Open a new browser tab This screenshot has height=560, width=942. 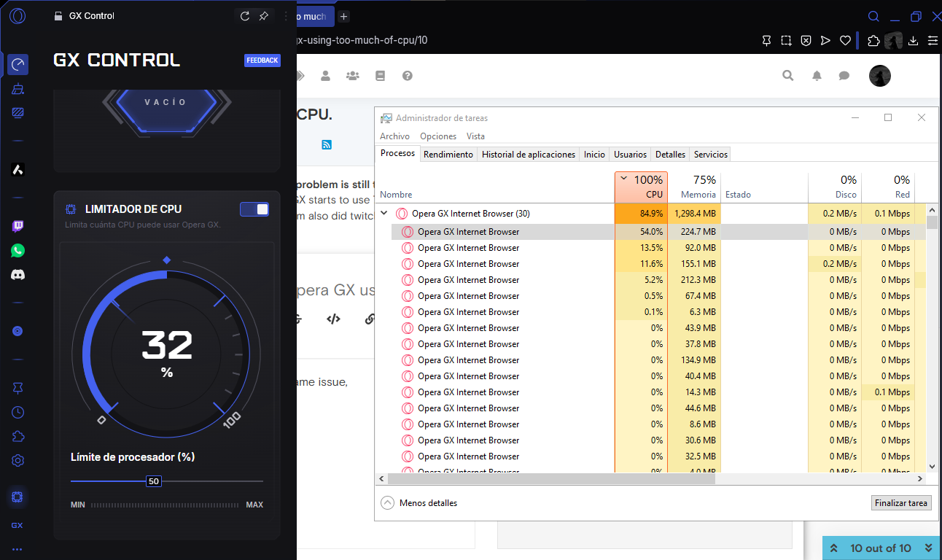344,16
